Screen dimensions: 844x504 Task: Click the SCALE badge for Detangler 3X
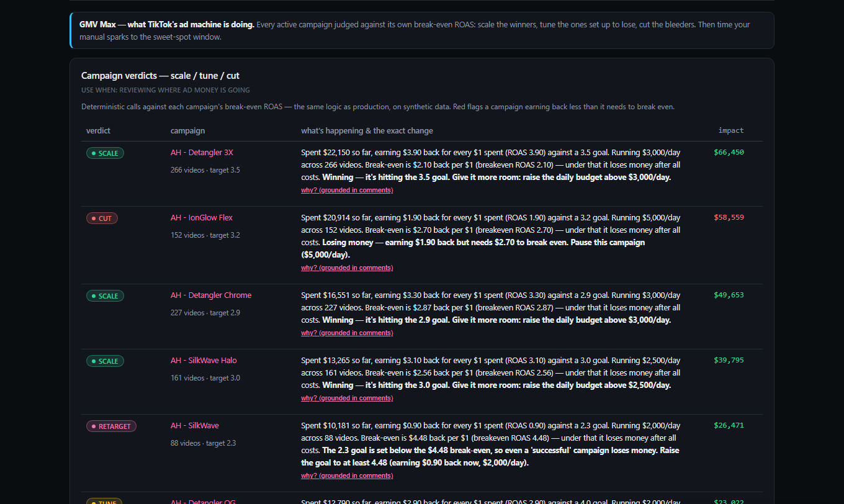[x=105, y=153]
